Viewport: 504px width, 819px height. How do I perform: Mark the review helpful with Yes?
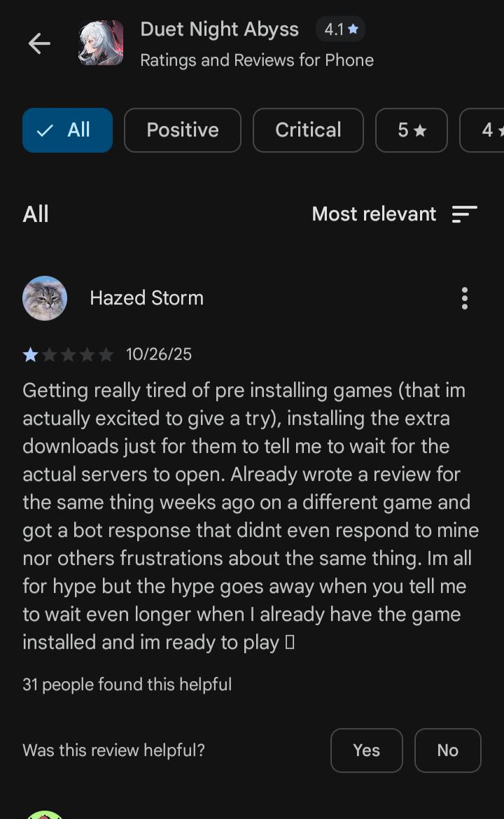click(x=367, y=750)
